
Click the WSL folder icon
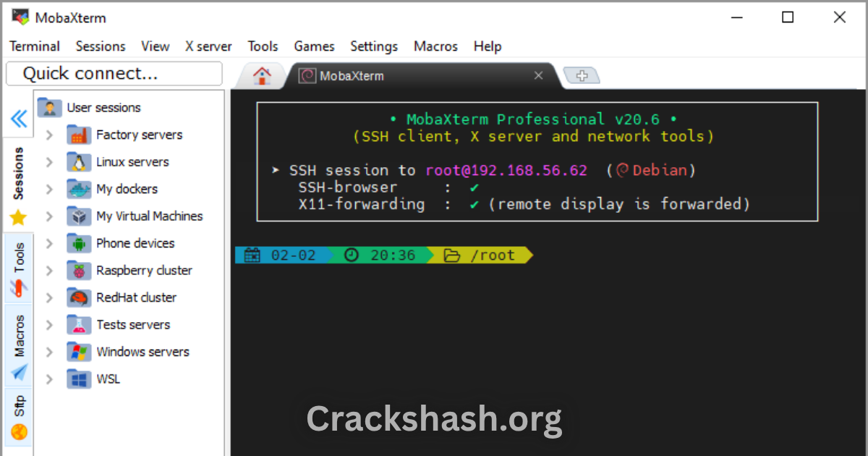pyautogui.click(x=78, y=379)
